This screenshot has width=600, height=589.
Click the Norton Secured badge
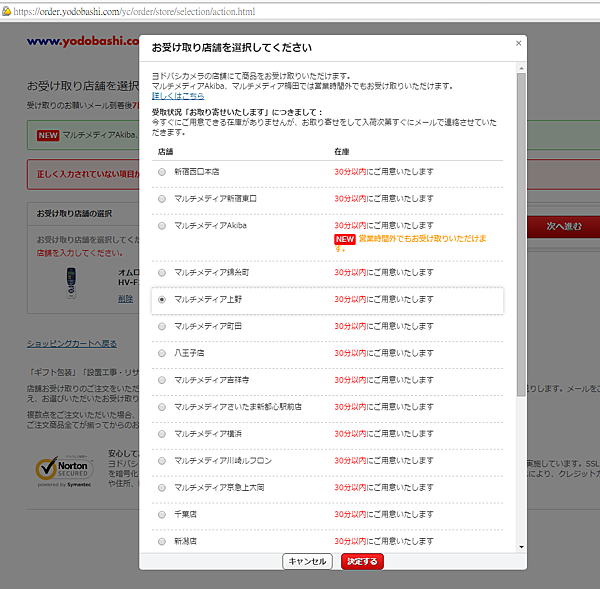65,470
